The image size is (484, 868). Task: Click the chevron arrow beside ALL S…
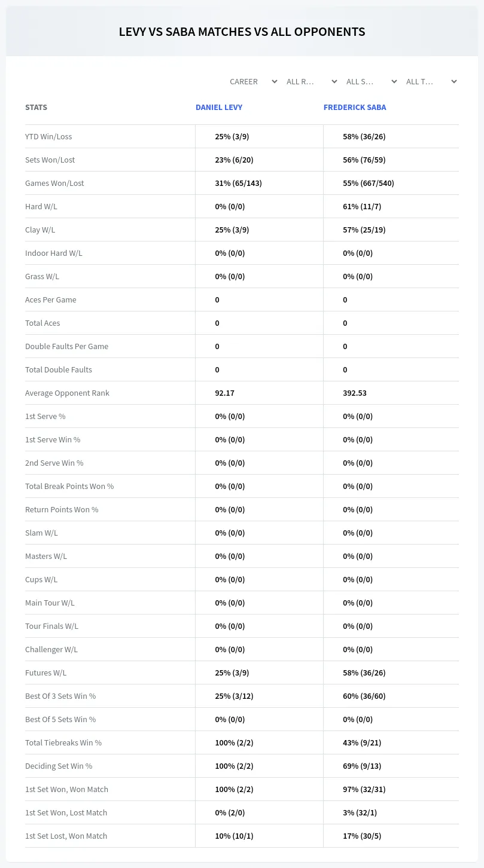tap(394, 81)
